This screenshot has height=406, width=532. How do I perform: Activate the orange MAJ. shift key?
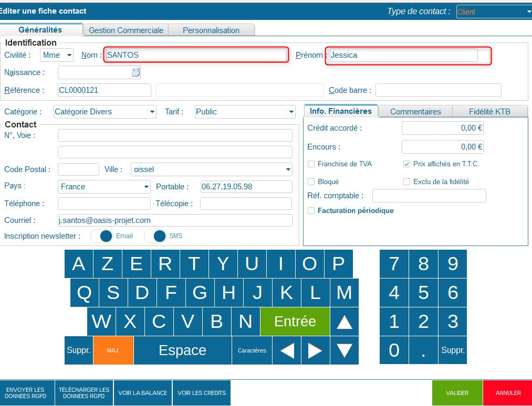pyautogui.click(x=113, y=350)
